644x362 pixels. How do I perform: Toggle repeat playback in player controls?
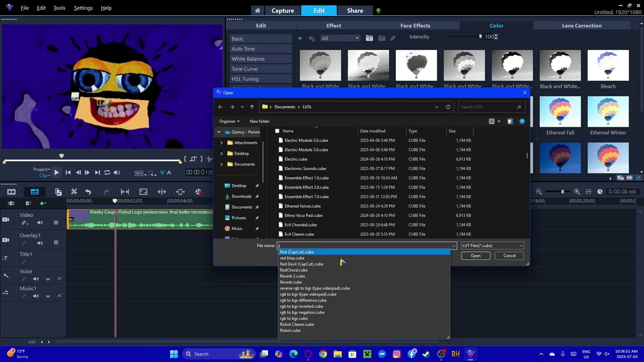coord(107,172)
